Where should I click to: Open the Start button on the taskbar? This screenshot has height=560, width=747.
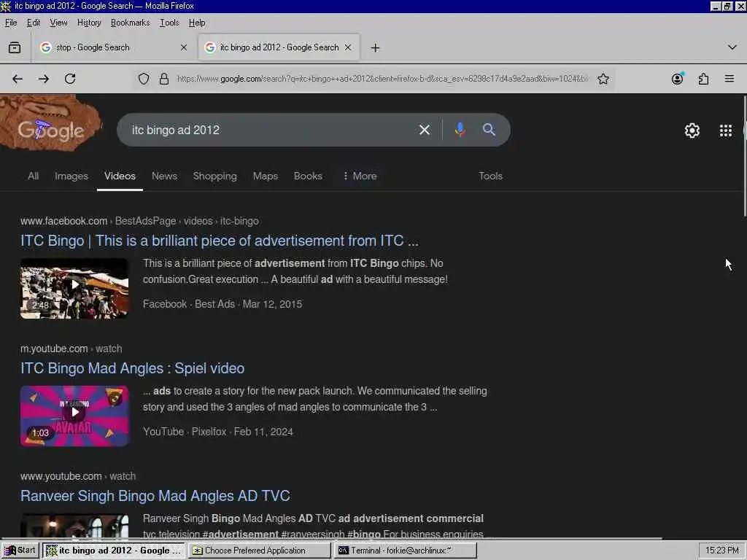[20, 551]
